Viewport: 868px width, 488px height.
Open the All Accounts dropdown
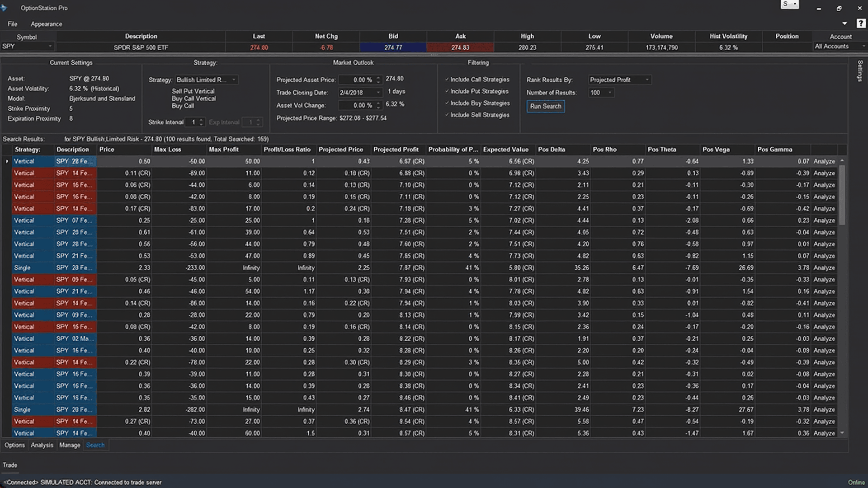click(863, 46)
